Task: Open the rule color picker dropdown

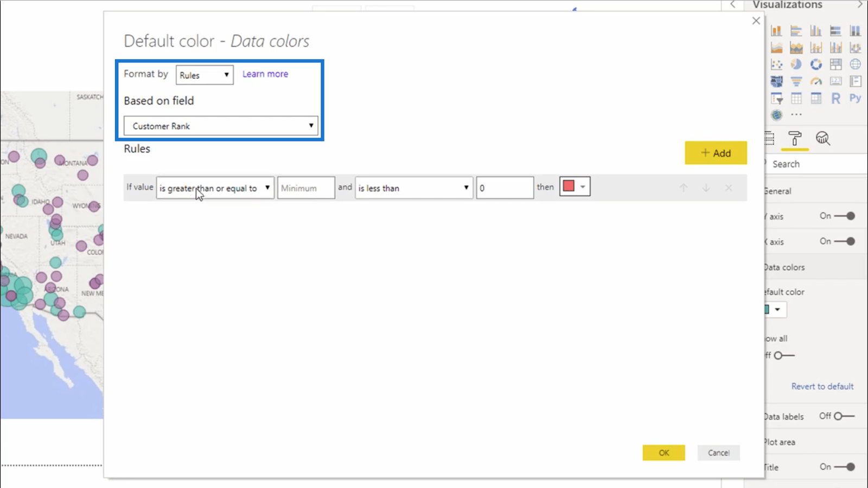Action: click(575, 187)
